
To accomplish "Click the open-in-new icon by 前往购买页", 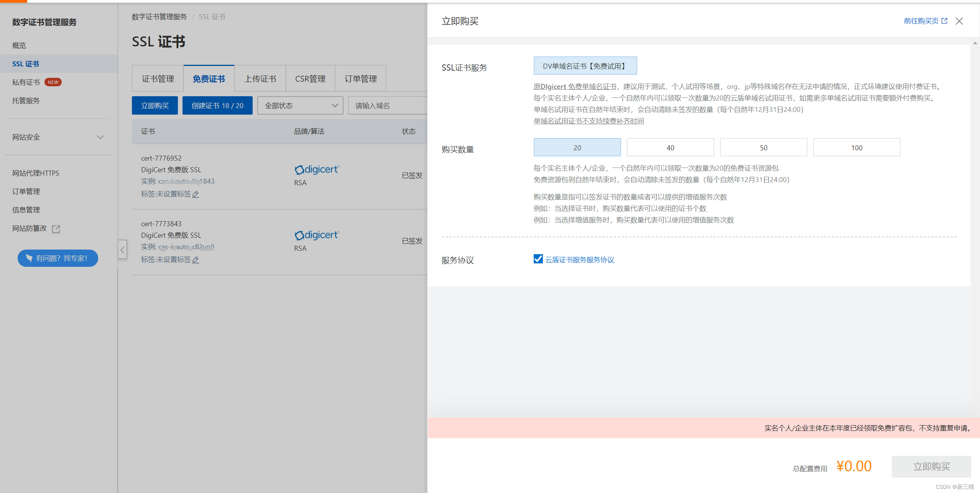I will point(944,21).
